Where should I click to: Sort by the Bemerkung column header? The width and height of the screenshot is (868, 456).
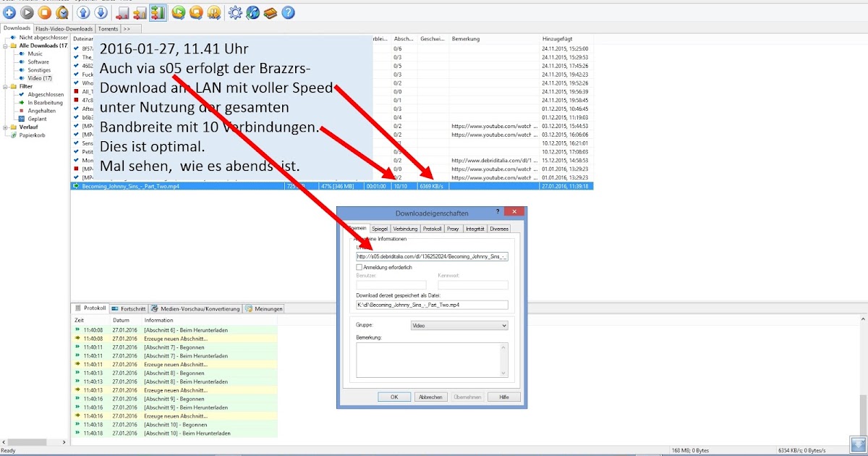pos(493,38)
